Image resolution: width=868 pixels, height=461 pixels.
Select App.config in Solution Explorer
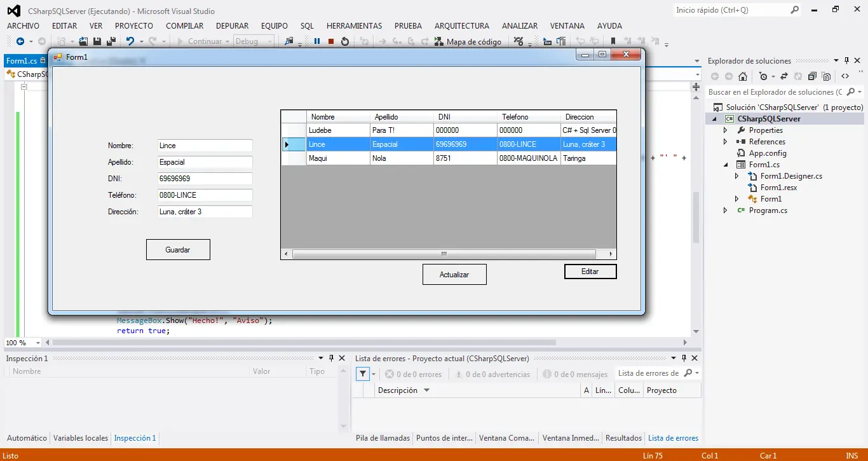coord(768,153)
